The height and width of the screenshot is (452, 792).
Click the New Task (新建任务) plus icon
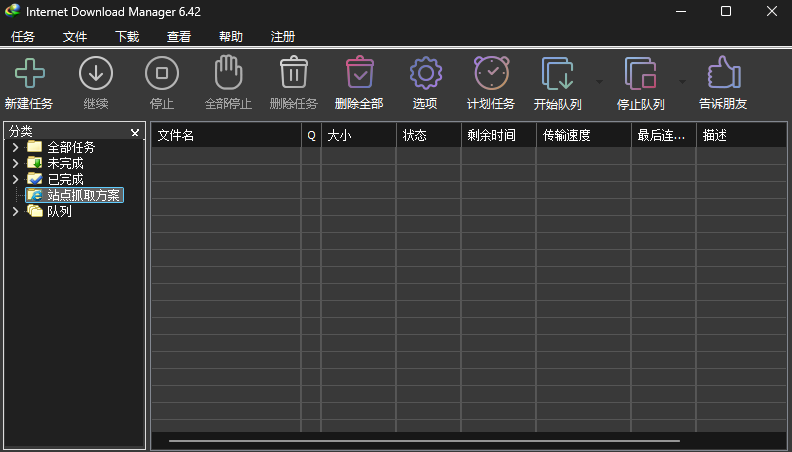pyautogui.click(x=30, y=73)
